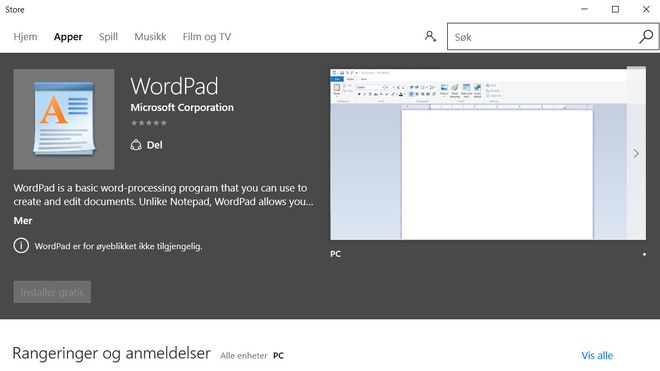Click the Microsoft Corporation publisher name

tap(182, 107)
